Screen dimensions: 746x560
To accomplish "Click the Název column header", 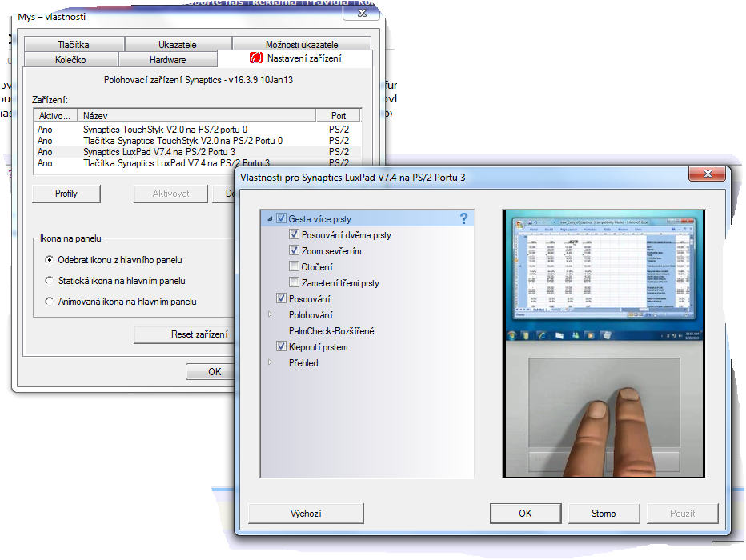I will [196, 115].
